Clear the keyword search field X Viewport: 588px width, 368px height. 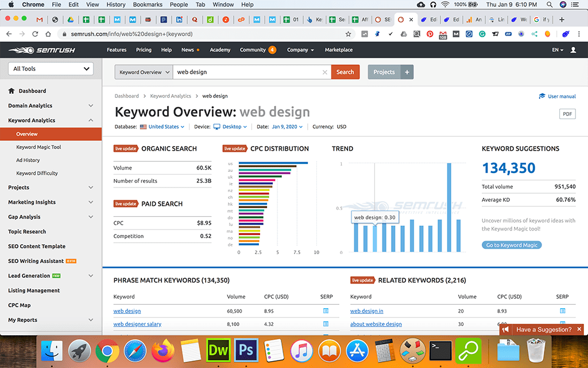325,72
